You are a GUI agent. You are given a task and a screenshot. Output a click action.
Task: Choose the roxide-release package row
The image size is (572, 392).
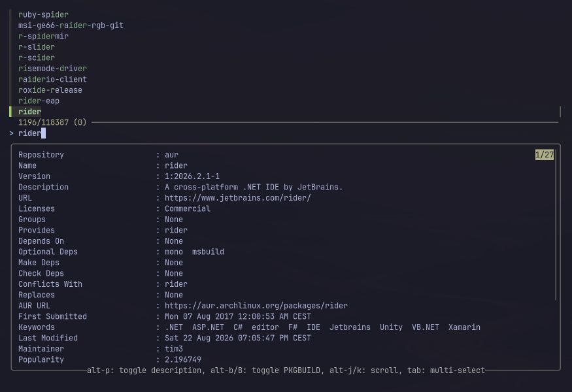point(50,90)
